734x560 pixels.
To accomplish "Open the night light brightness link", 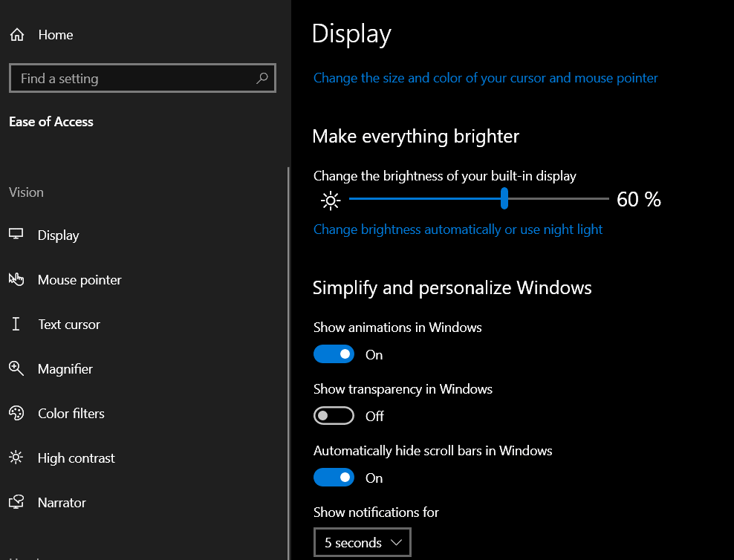I will [x=458, y=229].
